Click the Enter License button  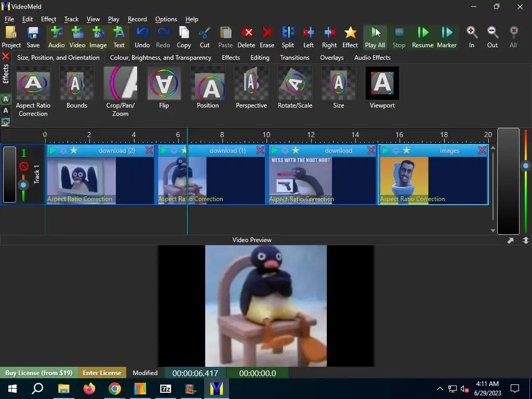102,373
